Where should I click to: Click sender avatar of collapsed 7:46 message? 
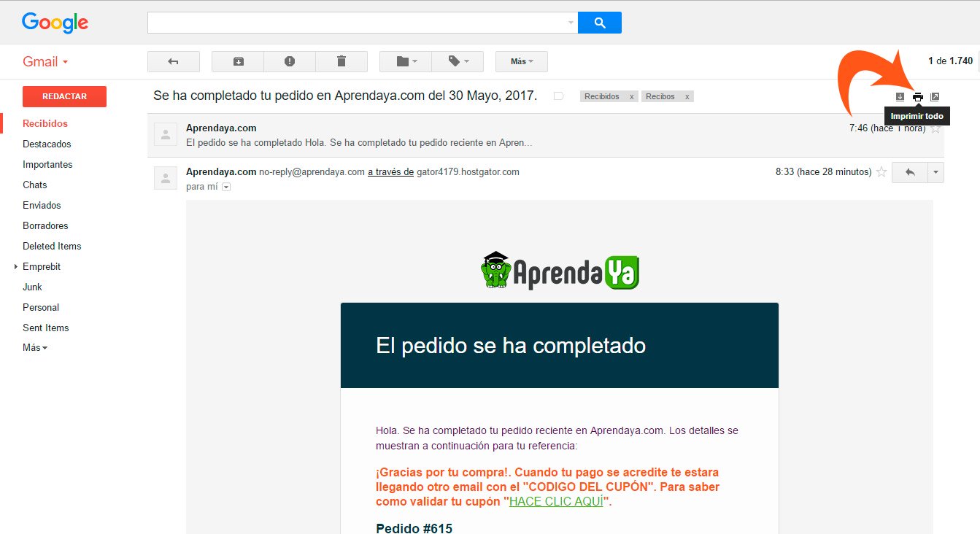click(x=166, y=134)
